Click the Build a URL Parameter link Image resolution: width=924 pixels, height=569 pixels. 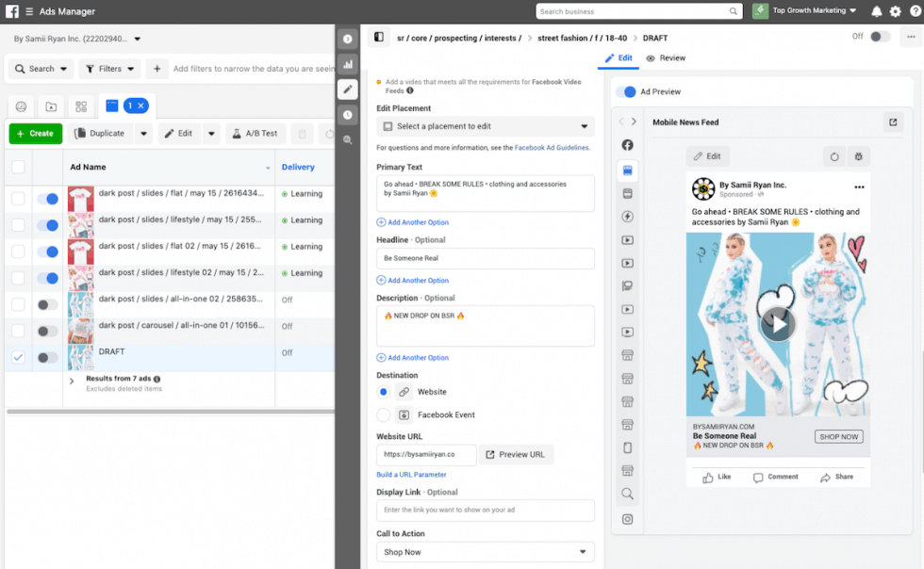(x=411, y=475)
